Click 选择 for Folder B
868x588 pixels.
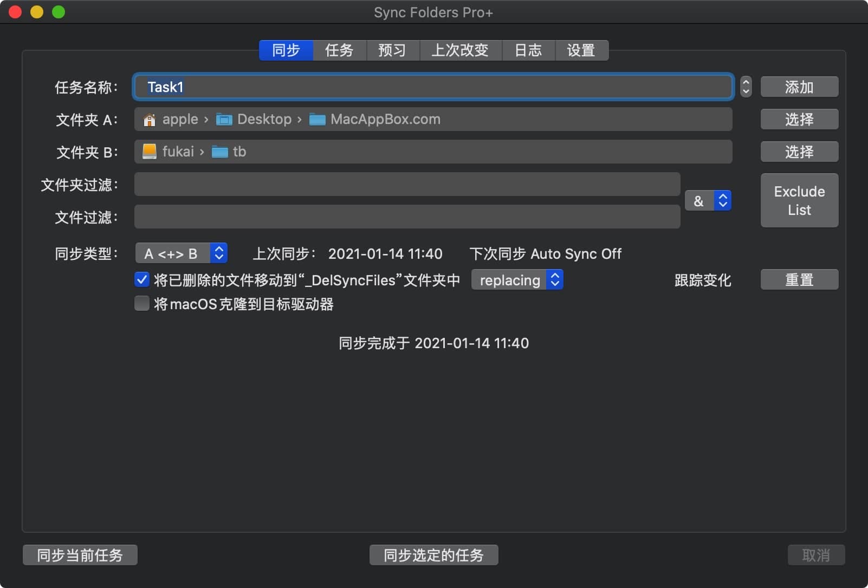[x=799, y=152]
